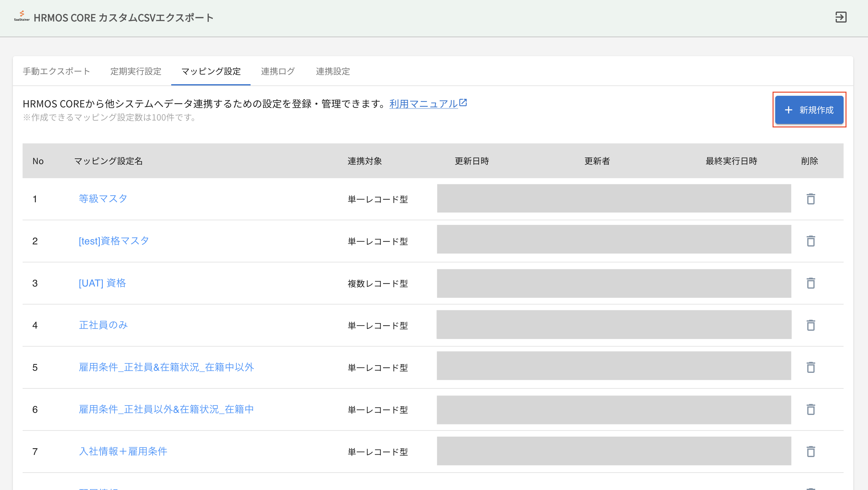Click the マッピング設定名 column header
This screenshot has width=868, height=490.
pos(108,161)
